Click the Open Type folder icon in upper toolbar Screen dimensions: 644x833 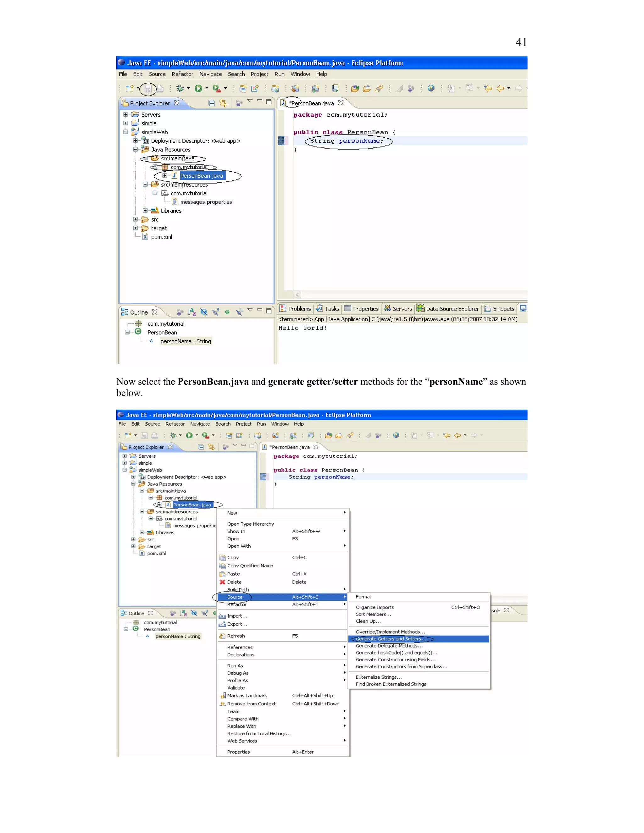pyautogui.click(x=355, y=89)
